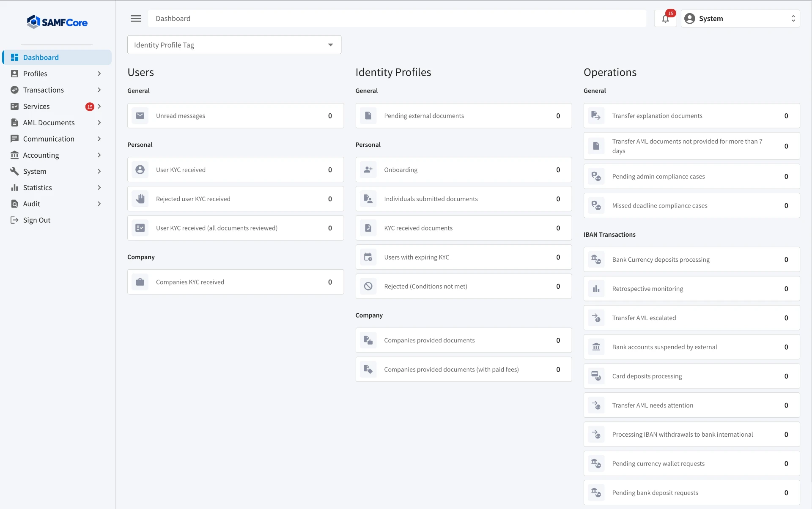
Task: Open Companies provided documents (with paid fees) card
Action: (464, 369)
